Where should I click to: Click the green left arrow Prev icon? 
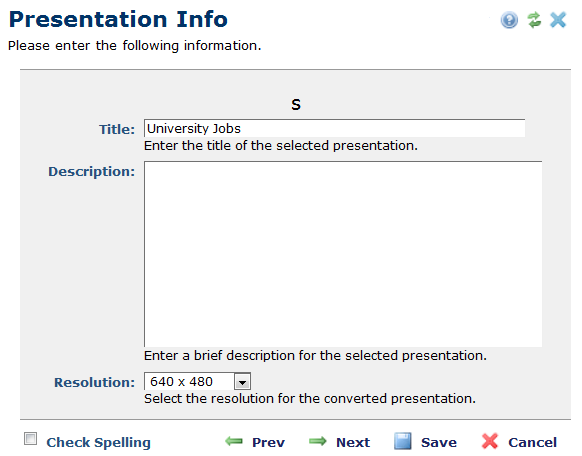pos(233,441)
